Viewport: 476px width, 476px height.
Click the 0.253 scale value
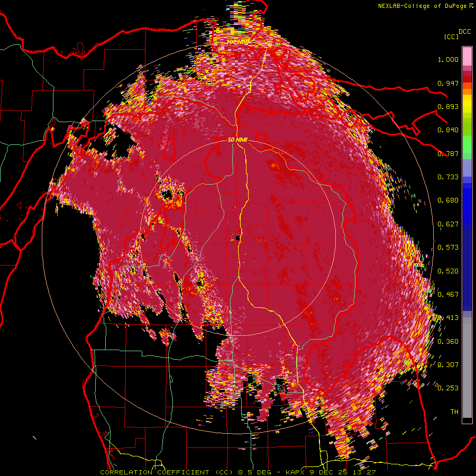coord(448,388)
